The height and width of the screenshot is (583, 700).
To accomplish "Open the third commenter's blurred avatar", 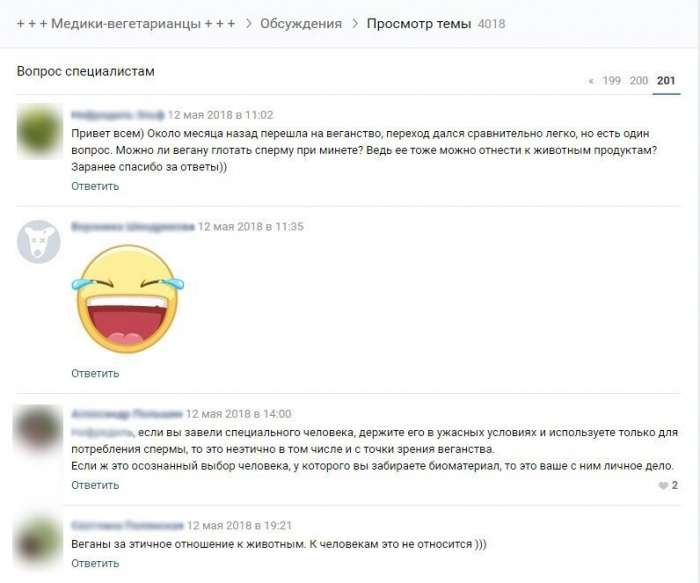I will (x=38, y=429).
